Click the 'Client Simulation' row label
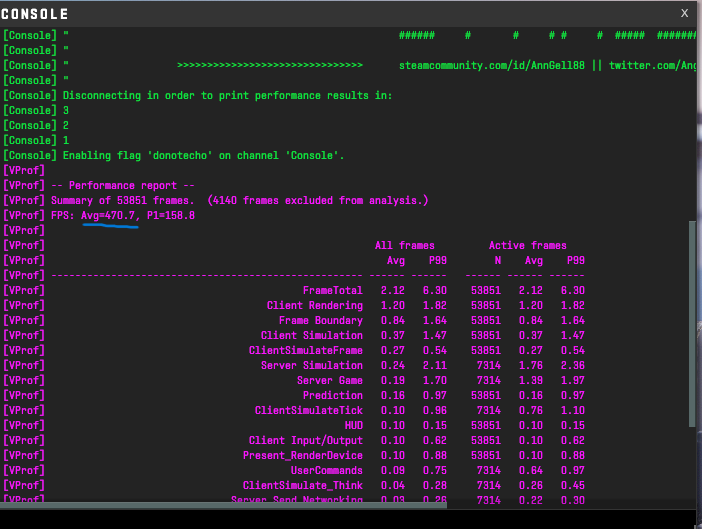Screen dimensions: 702x529 point(312,335)
